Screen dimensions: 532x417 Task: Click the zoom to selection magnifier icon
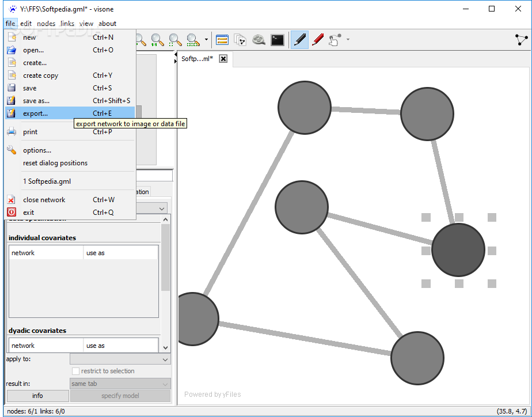[193, 40]
